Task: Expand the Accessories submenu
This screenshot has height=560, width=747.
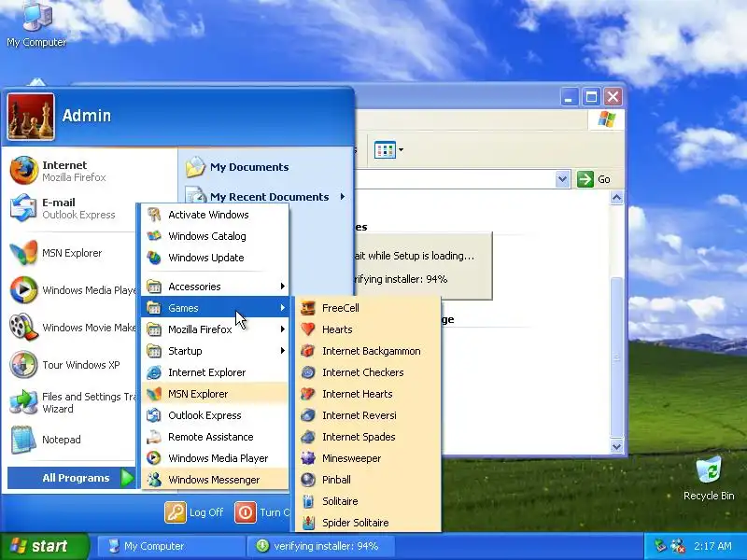Action: pos(215,287)
